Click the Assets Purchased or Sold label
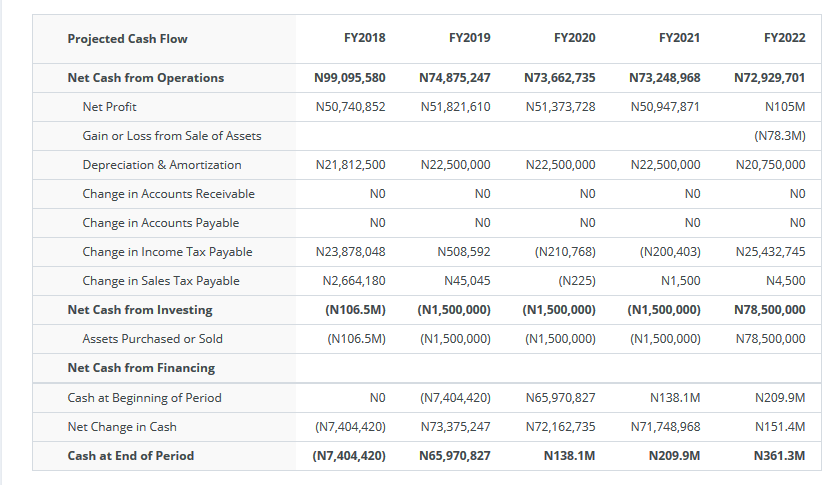The image size is (838, 485). [152, 339]
